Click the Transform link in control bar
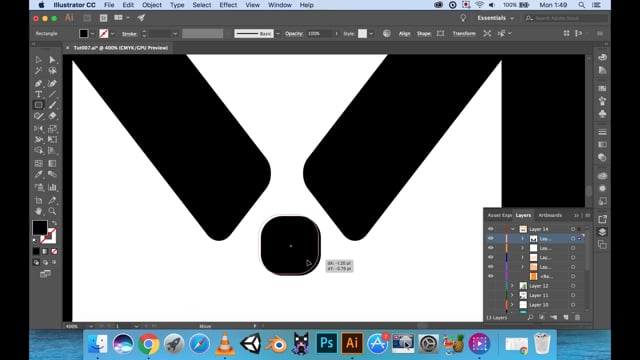 click(464, 33)
